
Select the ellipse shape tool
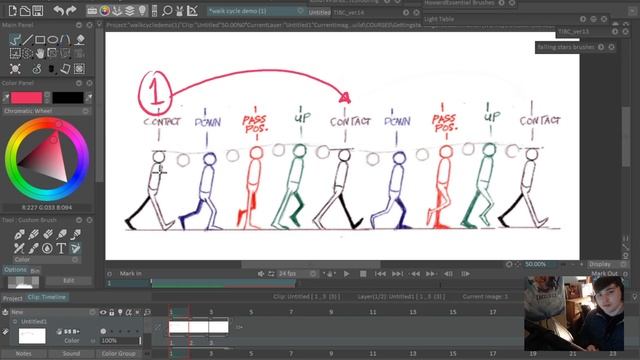[53, 40]
